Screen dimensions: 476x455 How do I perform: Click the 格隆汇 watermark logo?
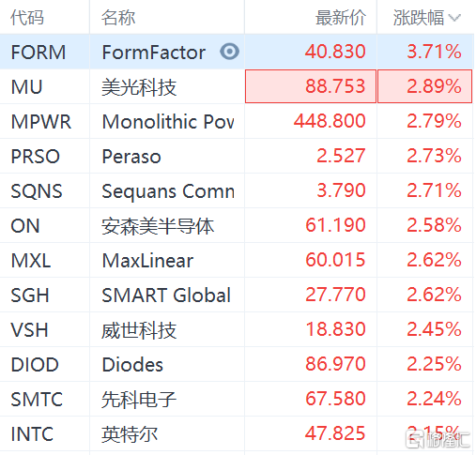coord(438,439)
